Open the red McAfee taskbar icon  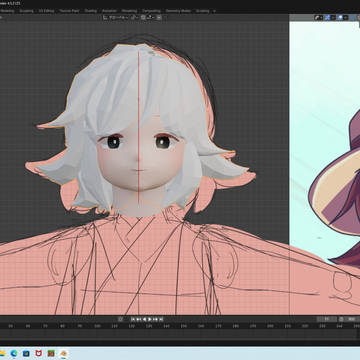[x=39, y=353]
